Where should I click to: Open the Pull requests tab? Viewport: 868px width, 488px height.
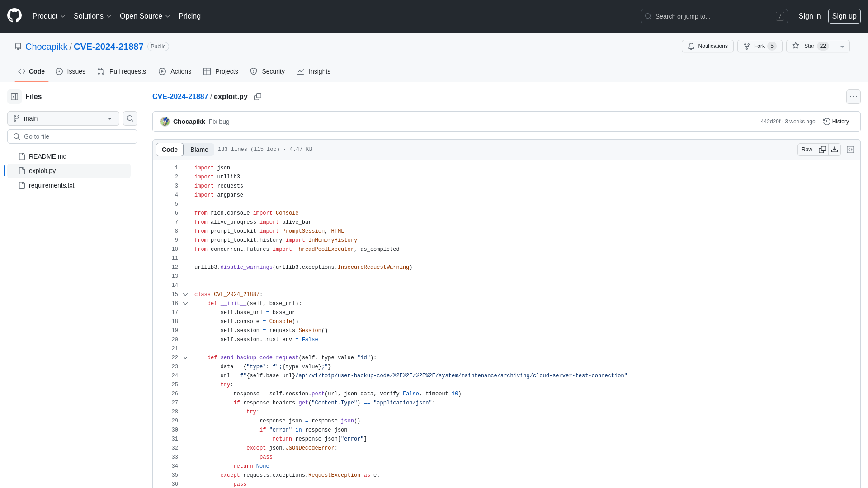[x=122, y=71]
